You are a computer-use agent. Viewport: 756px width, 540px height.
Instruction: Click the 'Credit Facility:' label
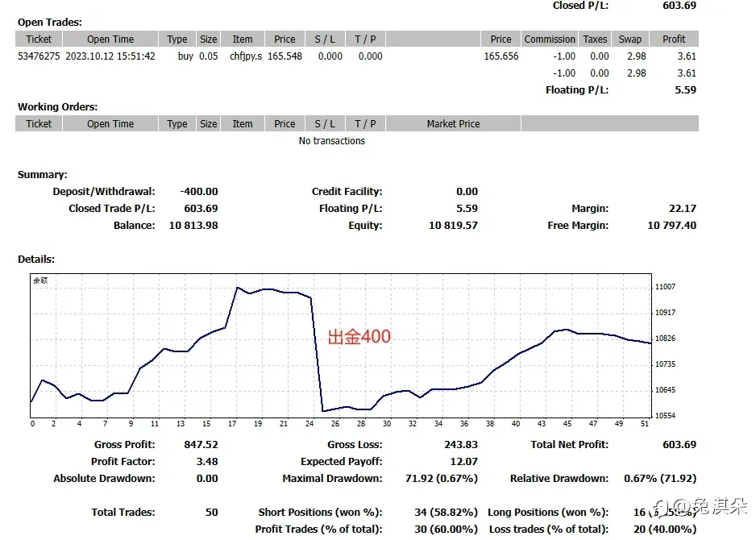coord(347,191)
